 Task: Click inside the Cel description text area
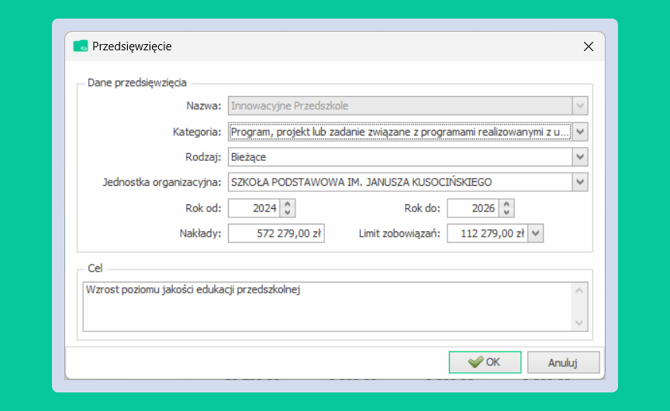(x=327, y=306)
